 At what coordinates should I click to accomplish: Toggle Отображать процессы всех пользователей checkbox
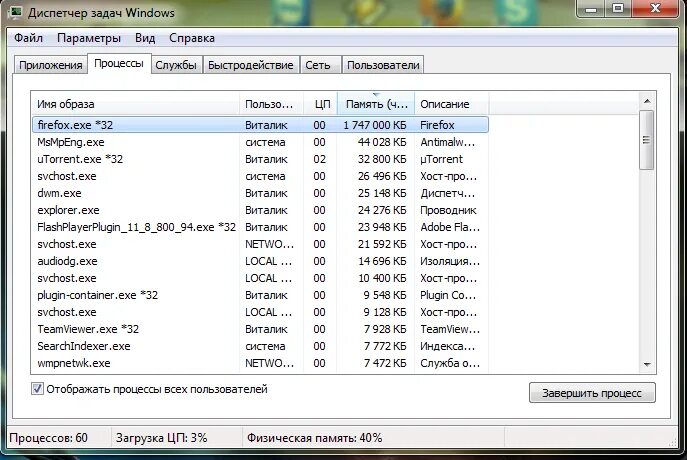tap(37, 389)
